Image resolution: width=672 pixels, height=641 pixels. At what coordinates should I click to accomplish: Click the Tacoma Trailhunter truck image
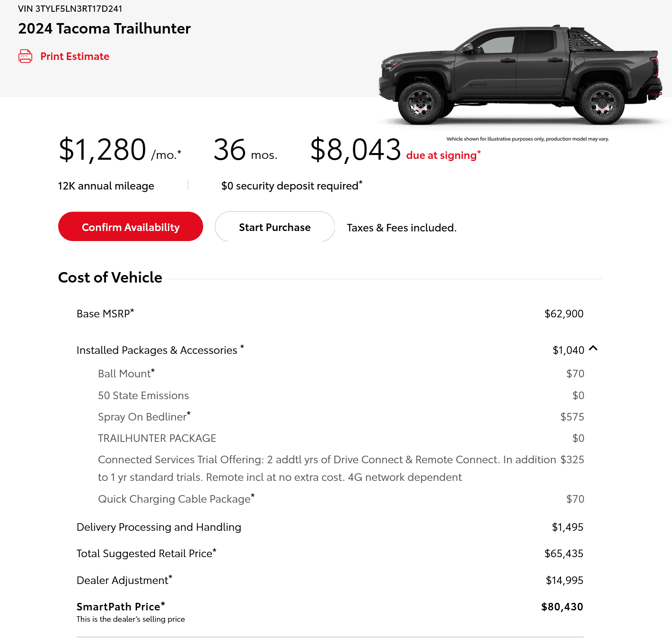pyautogui.click(x=520, y=75)
